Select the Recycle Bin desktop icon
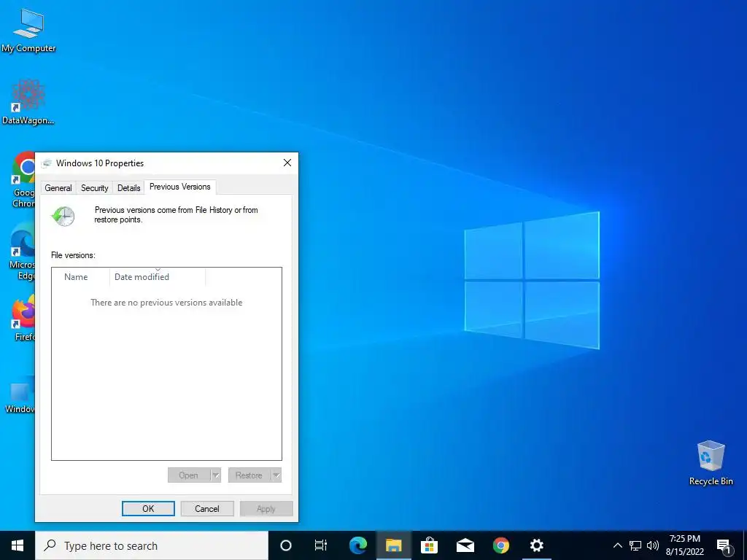This screenshot has width=747, height=560. (x=711, y=462)
